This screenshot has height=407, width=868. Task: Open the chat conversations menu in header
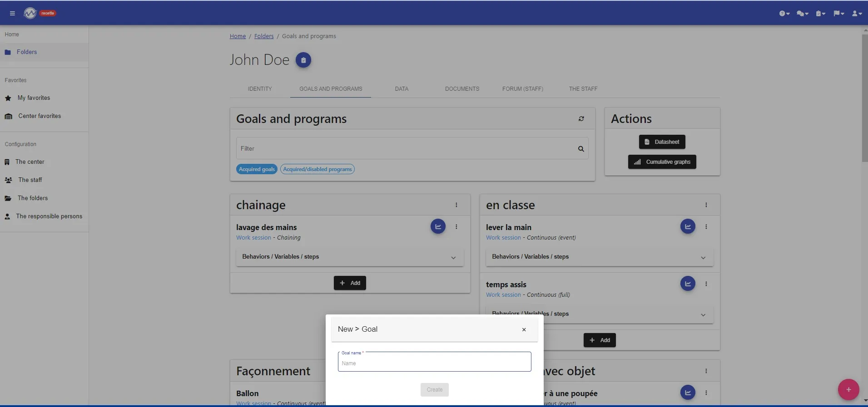click(x=803, y=14)
